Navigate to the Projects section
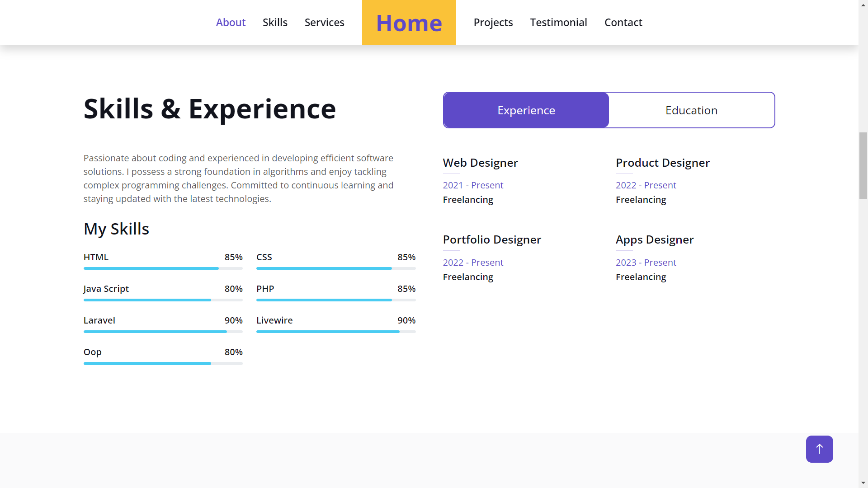 tap(493, 23)
